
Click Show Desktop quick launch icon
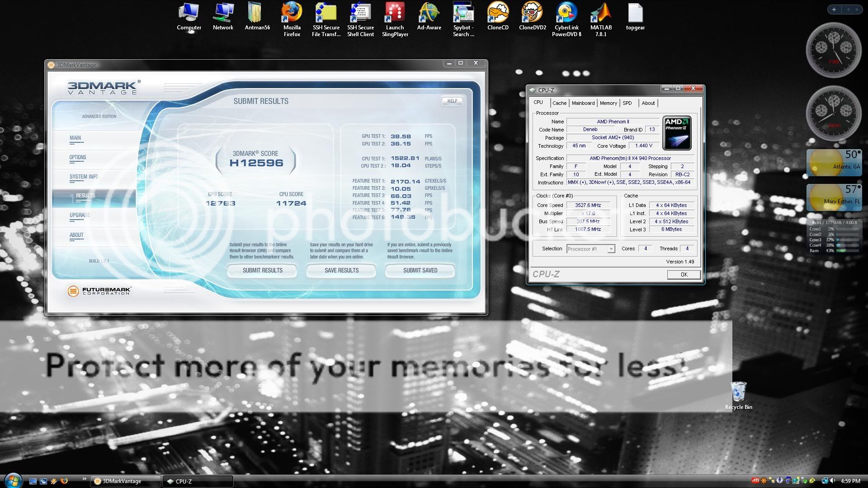coord(33,481)
